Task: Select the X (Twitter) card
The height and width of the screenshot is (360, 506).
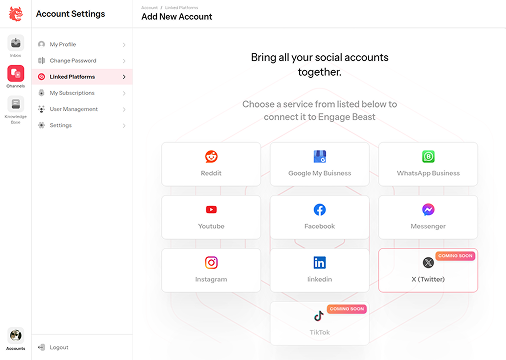Action: 428,270
